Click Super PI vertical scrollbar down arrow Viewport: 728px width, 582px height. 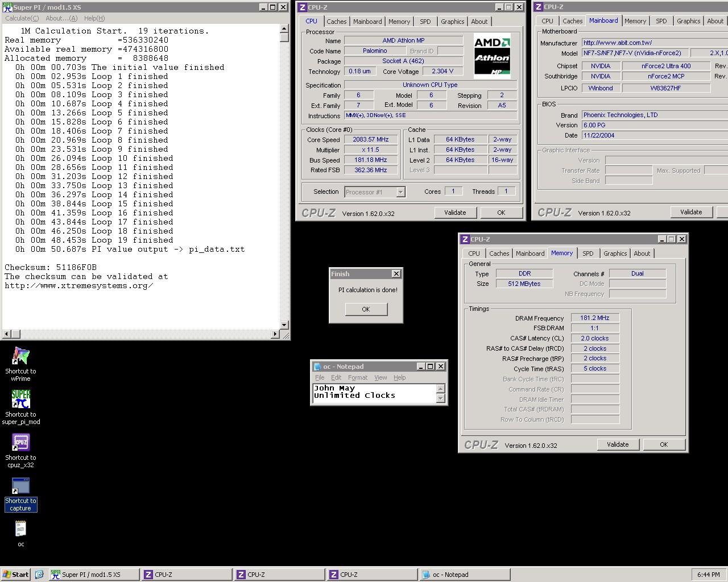(284, 325)
